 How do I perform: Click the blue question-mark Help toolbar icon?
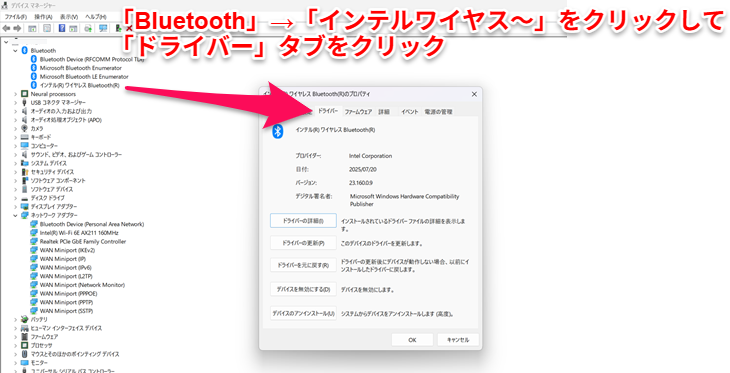(62, 28)
